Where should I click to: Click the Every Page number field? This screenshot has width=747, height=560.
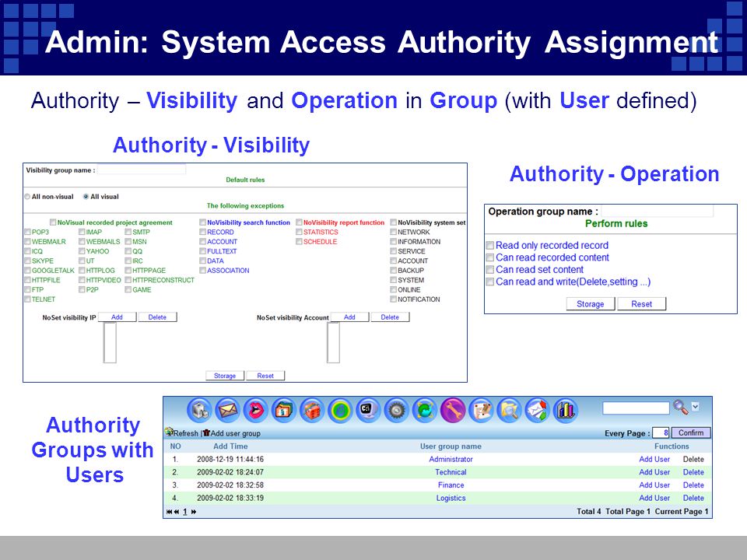tap(661, 433)
